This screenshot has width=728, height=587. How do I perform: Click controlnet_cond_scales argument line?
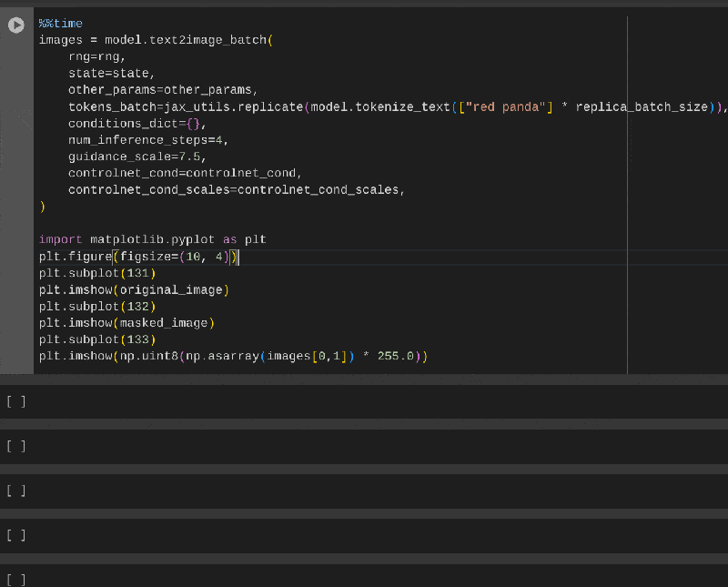click(237, 190)
